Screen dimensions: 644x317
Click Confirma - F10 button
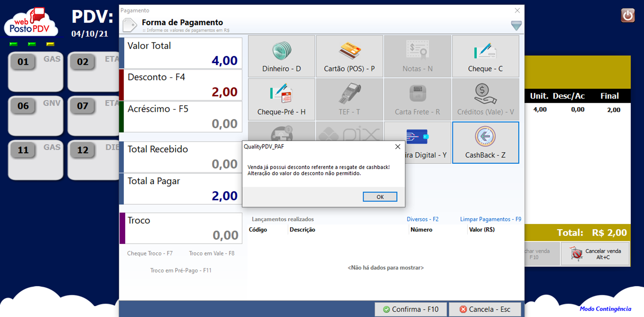tap(411, 309)
